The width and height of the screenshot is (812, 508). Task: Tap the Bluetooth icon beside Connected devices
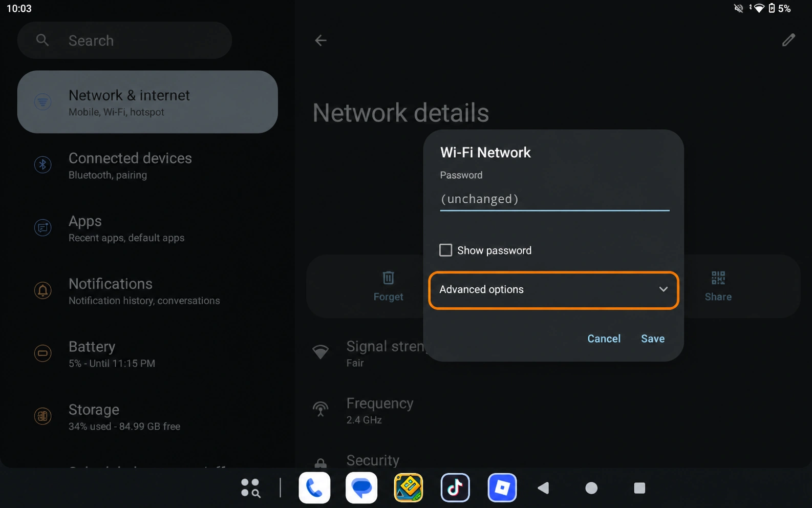42,164
